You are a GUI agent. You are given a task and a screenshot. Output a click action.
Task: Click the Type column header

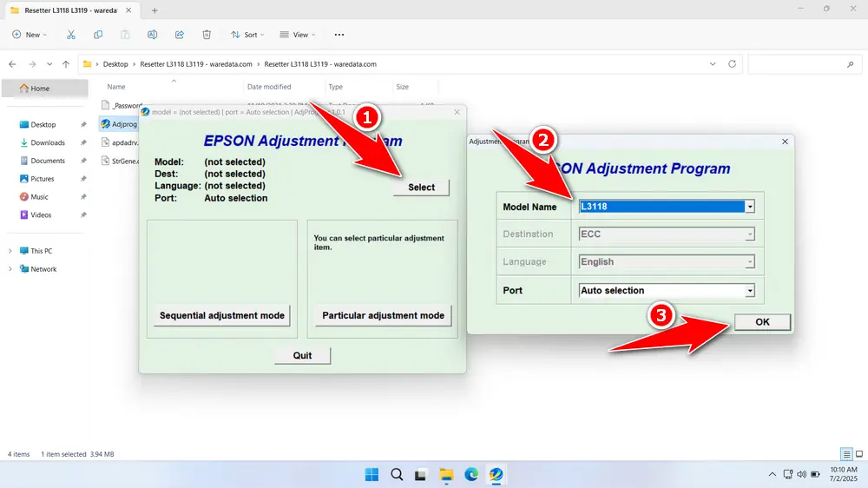(335, 87)
